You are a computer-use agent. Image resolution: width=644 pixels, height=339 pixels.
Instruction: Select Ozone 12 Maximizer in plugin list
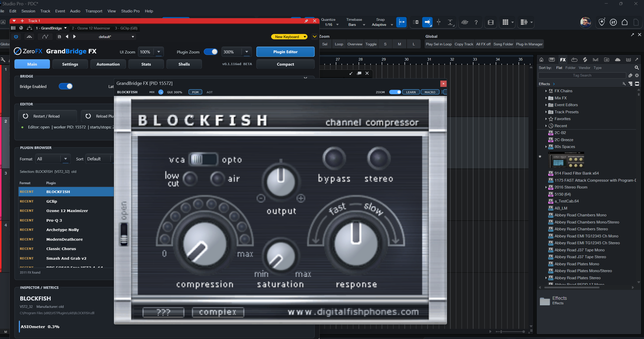[66, 211]
